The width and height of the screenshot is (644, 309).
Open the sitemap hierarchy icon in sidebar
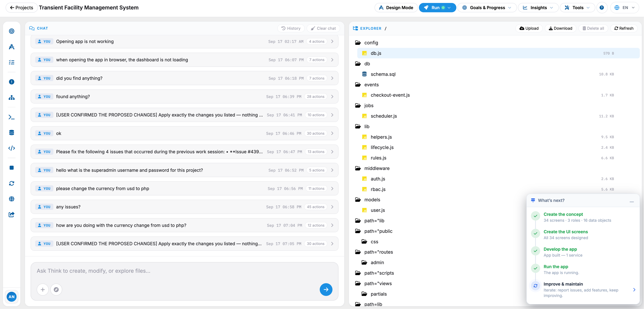11,97
